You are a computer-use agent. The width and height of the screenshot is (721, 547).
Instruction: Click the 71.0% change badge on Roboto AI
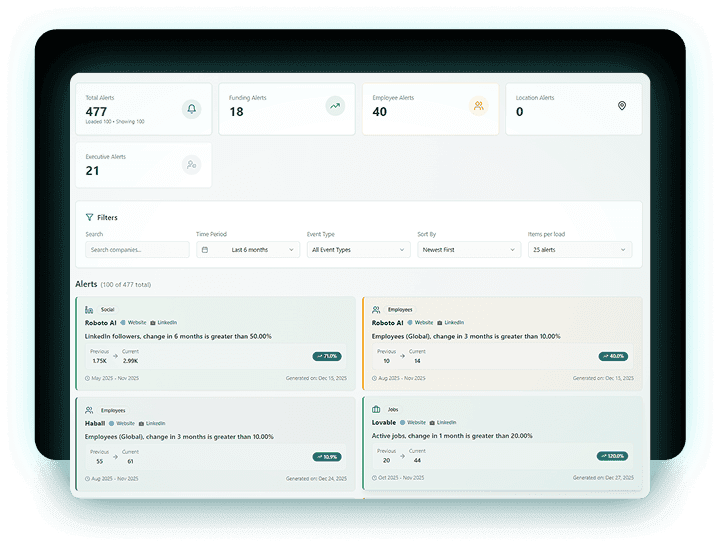click(x=327, y=356)
